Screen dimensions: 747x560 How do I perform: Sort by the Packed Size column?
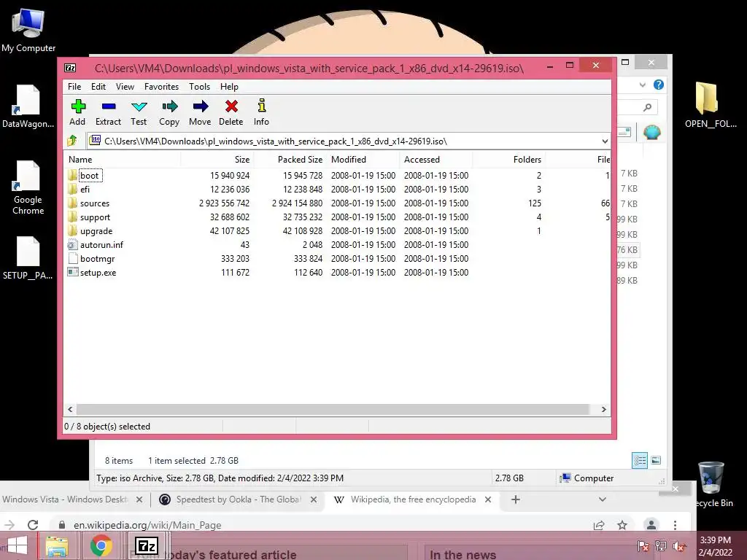pyautogui.click(x=290, y=160)
